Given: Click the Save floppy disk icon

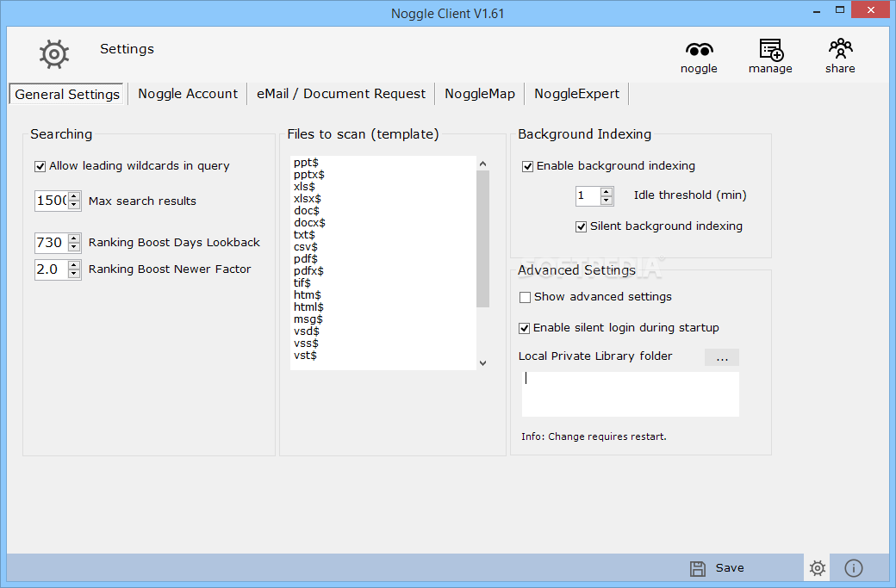Looking at the screenshot, I should point(697,568).
